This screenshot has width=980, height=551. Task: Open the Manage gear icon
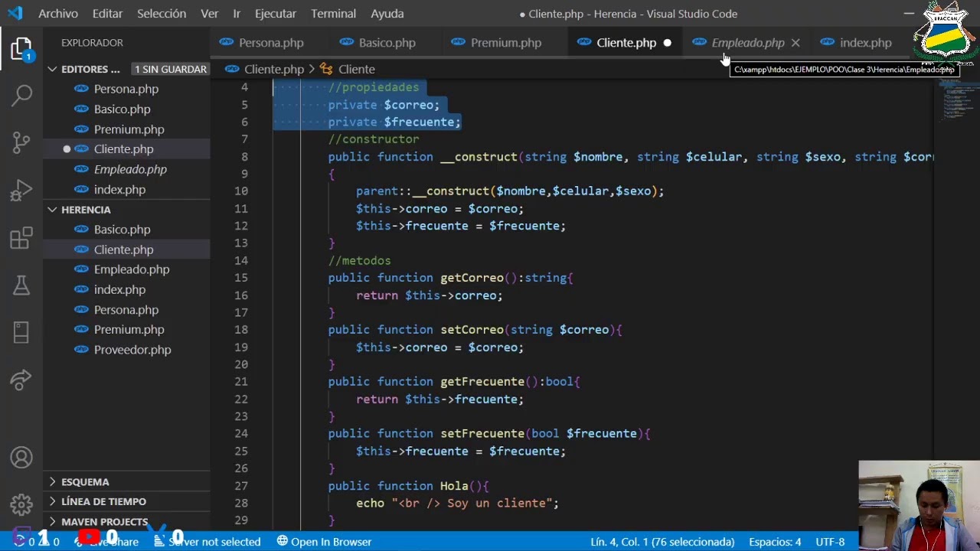pyautogui.click(x=21, y=505)
